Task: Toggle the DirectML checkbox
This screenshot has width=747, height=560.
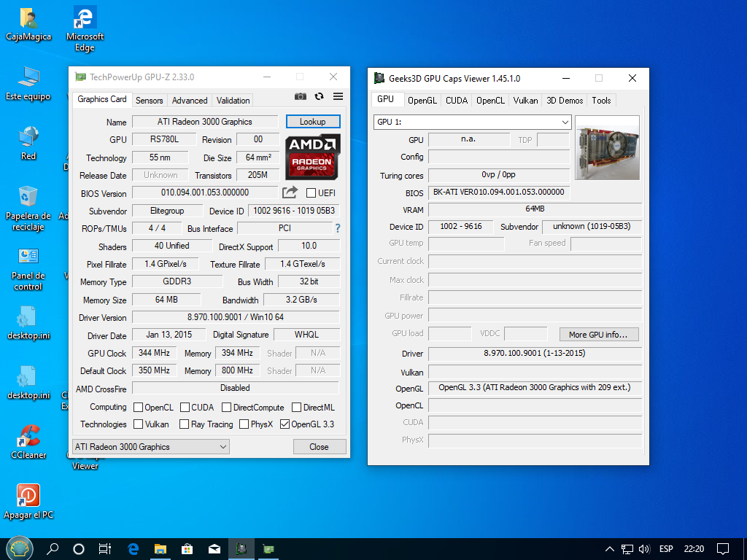Action: pyautogui.click(x=296, y=407)
